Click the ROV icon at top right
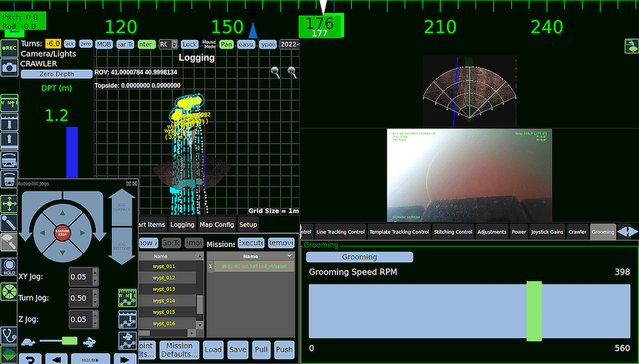This screenshot has width=639, height=364. (631, 46)
